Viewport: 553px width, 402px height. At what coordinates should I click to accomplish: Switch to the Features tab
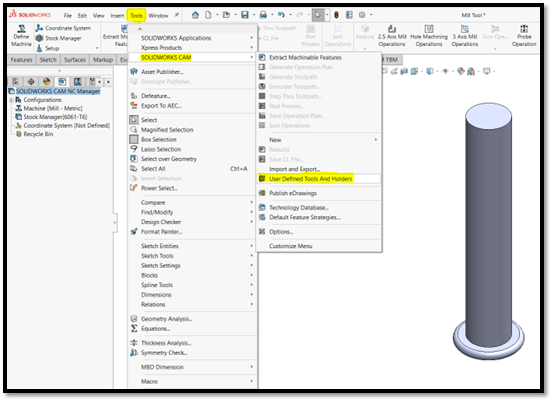coord(21,60)
